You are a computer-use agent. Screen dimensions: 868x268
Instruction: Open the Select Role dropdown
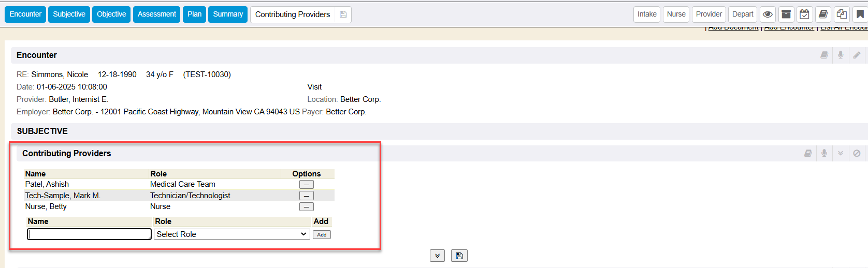pyautogui.click(x=232, y=234)
